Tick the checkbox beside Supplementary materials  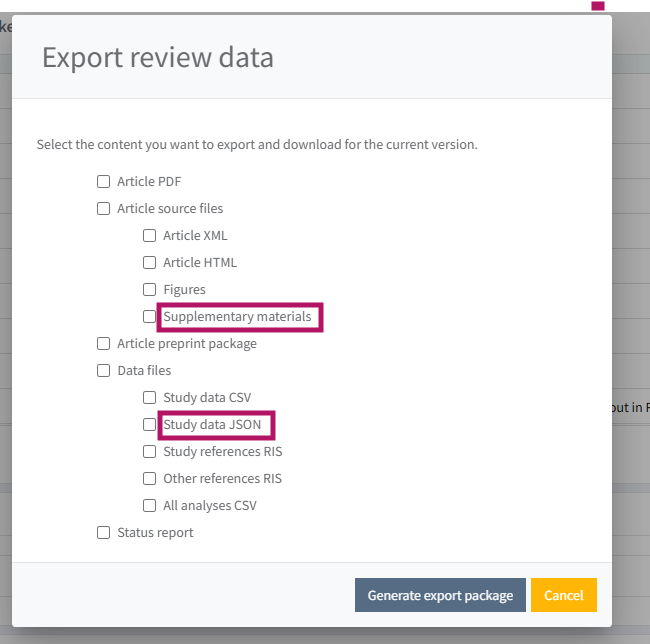coord(149,317)
